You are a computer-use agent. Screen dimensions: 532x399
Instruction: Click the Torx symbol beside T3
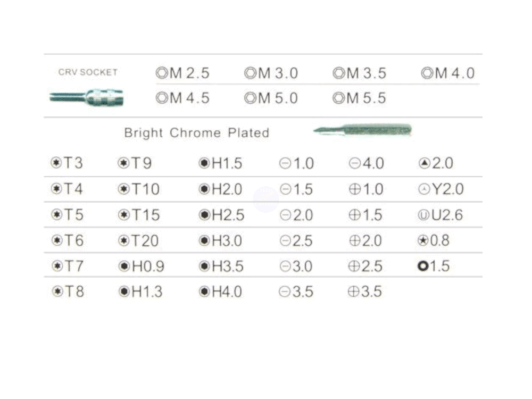pos(56,163)
